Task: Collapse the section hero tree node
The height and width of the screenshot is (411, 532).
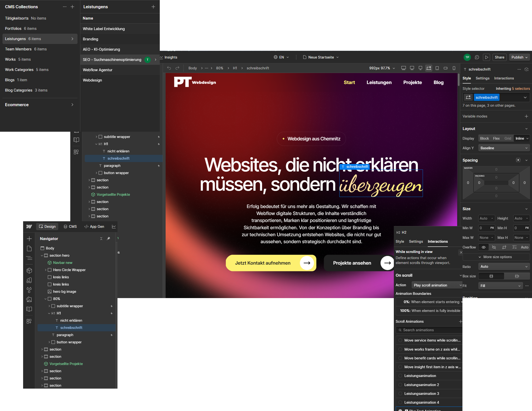Action: point(42,255)
